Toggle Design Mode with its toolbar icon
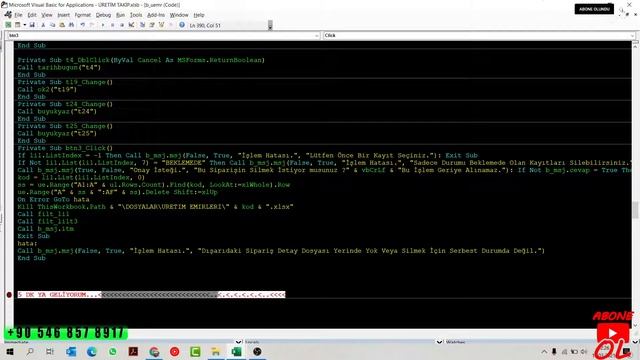This screenshot has height=360, width=640. (131, 25)
